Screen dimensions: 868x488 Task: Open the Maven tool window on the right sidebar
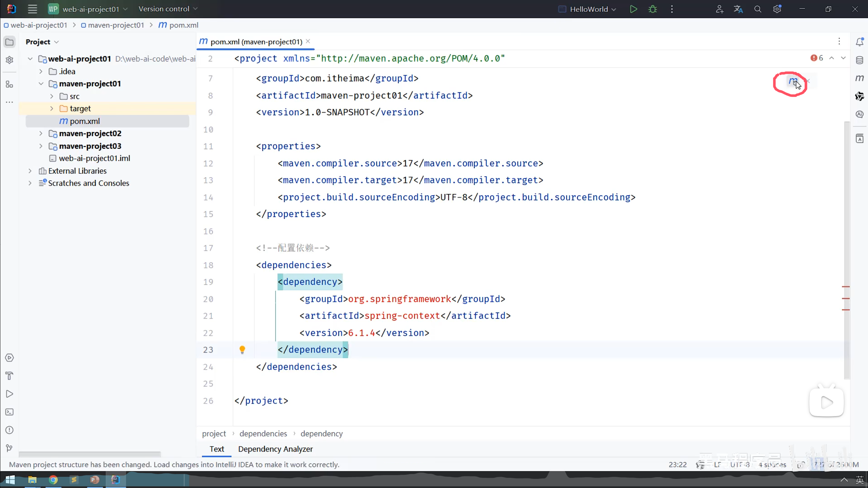click(x=859, y=78)
